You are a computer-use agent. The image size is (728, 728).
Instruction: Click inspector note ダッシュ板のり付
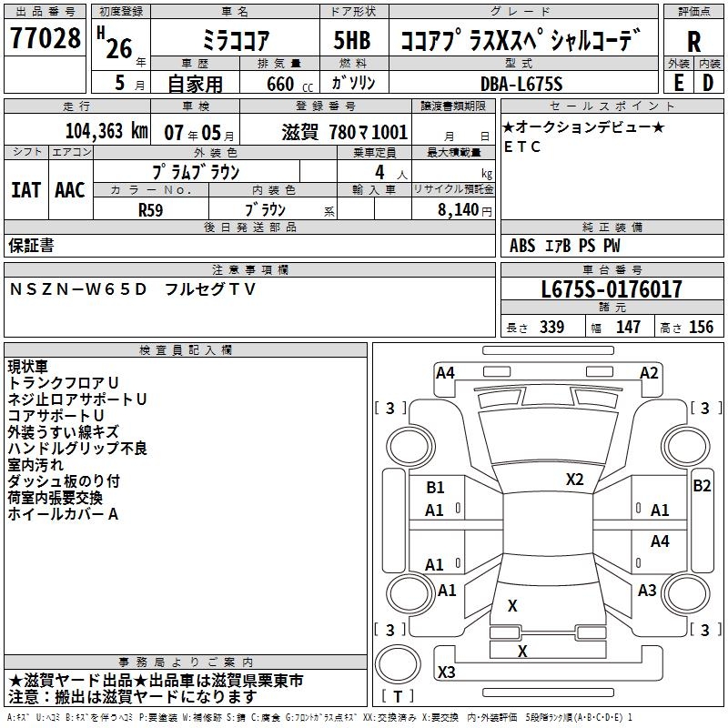[x=64, y=481]
